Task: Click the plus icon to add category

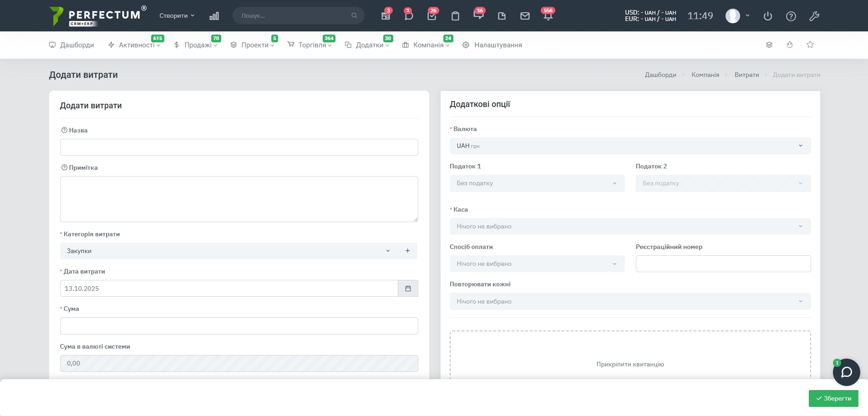Action: point(407,251)
